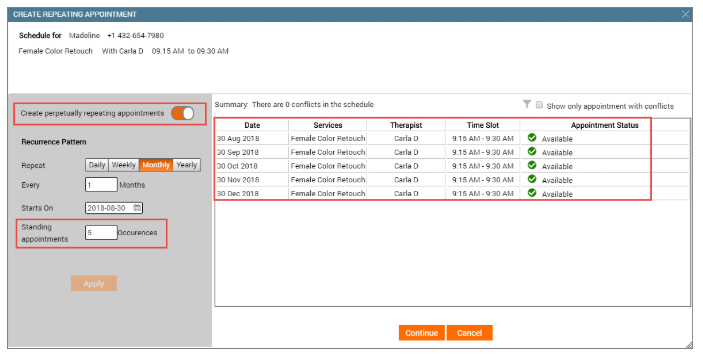Click the phone number +1 432-654-7980
Viewport: 703px width, 360px height.
tap(135, 35)
